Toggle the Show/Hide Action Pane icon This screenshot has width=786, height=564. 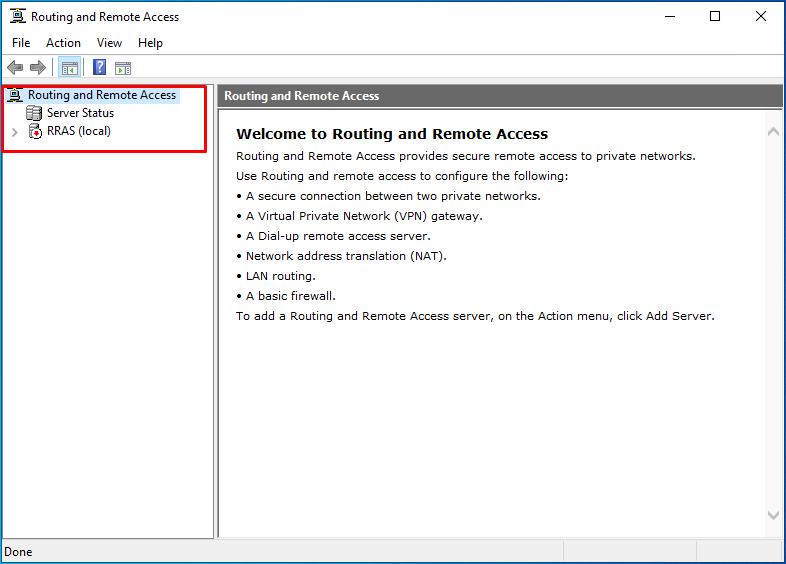coord(123,68)
